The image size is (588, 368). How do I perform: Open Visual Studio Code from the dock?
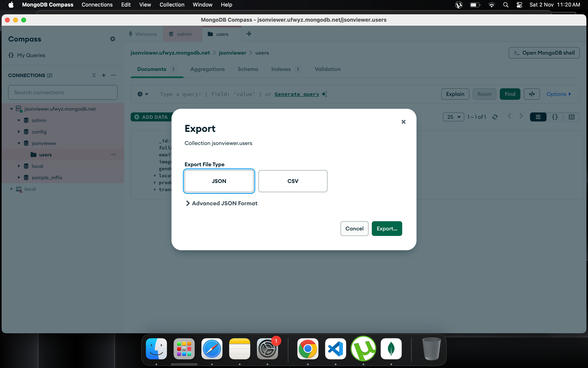click(x=336, y=349)
